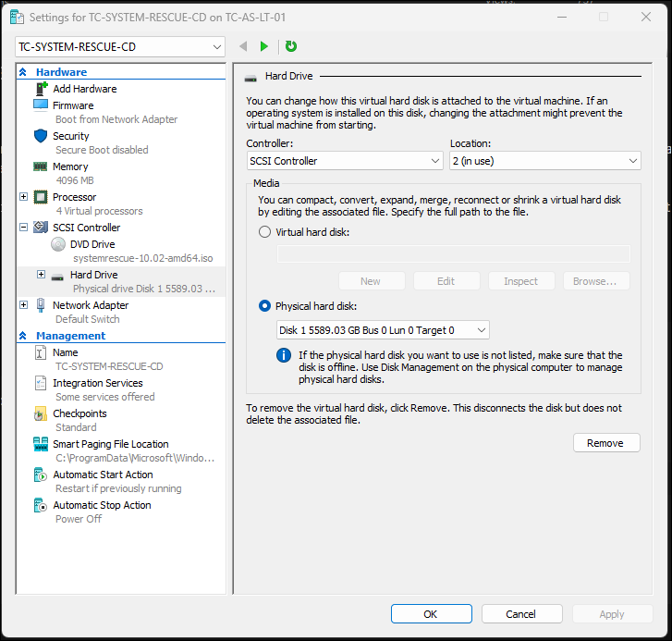Click the Apply button

point(612,614)
